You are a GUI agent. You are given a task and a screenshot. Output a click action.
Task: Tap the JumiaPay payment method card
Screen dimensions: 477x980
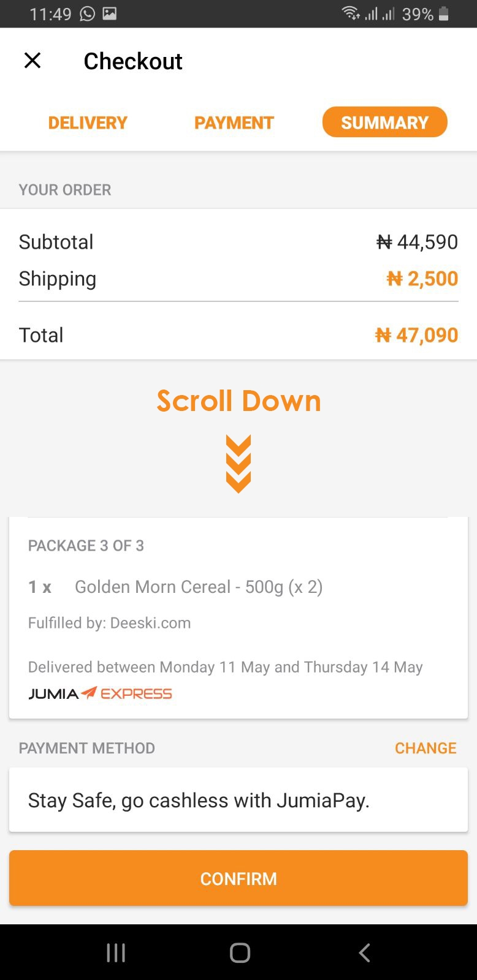click(238, 800)
